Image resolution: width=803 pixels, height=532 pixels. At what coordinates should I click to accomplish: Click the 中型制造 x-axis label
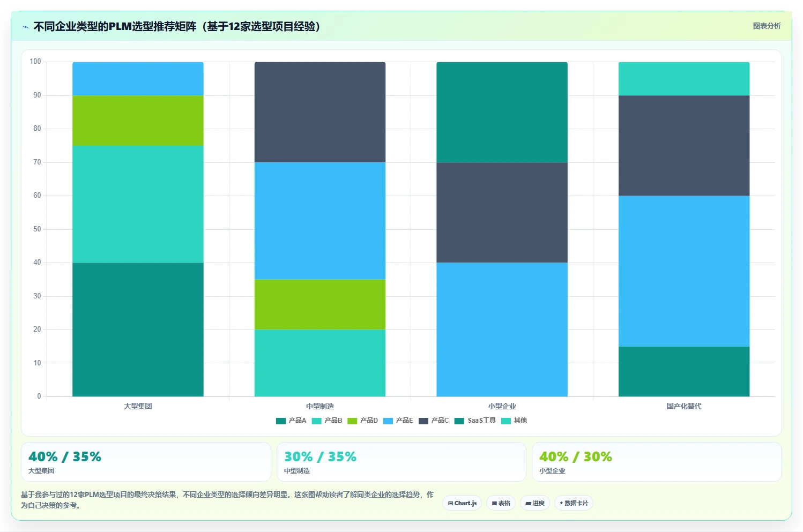click(320, 406)
